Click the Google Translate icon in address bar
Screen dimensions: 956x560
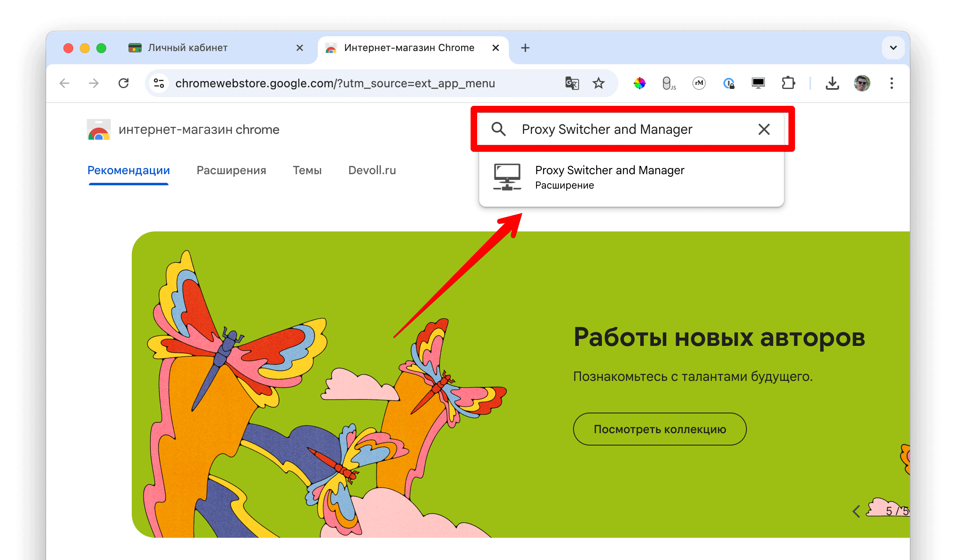coord(572,84)
